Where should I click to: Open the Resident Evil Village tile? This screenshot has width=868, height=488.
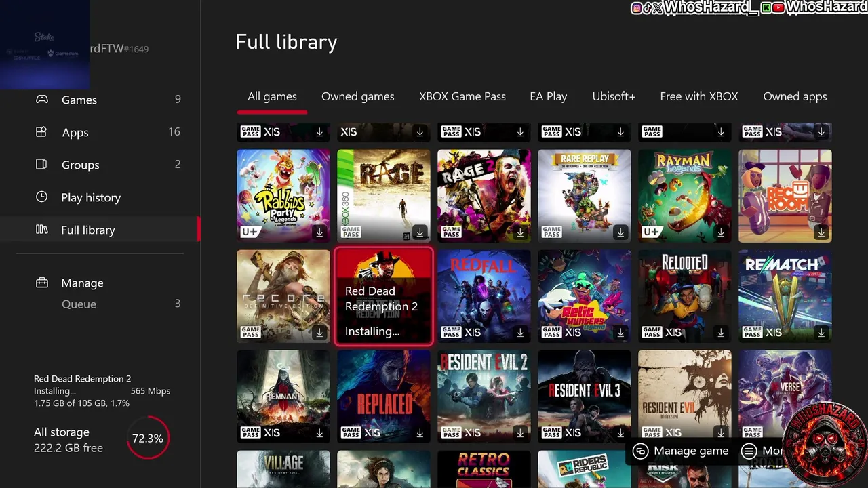[x=283, y=469]
